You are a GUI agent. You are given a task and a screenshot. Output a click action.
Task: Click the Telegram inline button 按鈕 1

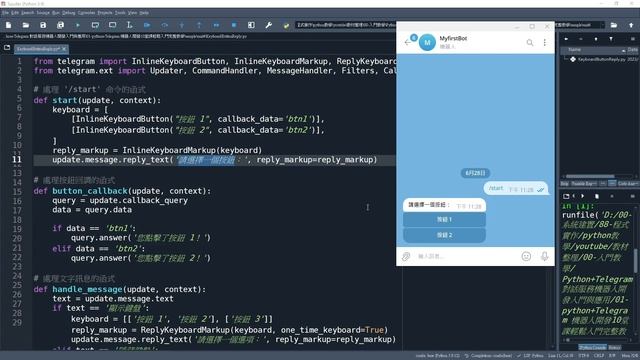444,220
